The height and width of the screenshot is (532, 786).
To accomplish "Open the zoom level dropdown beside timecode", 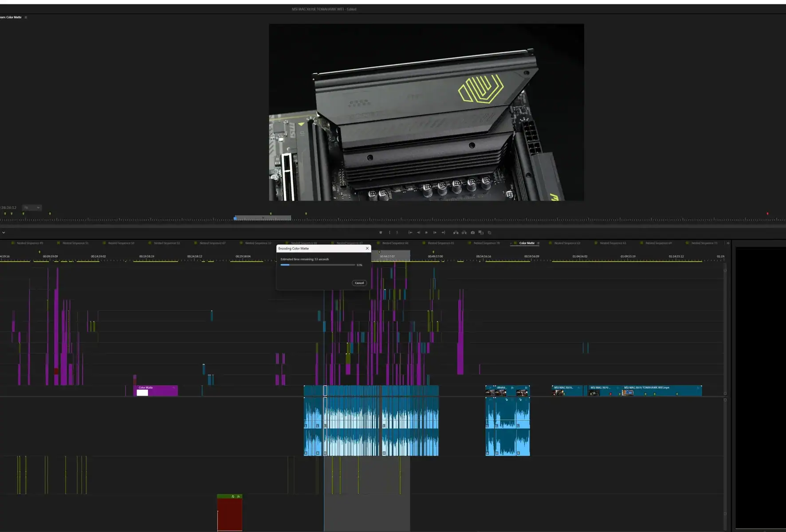I will click(x=32, y=207).
